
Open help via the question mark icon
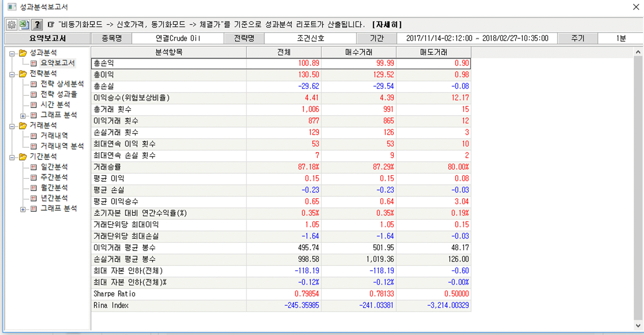pyautogui.click(x=37, y=24)
